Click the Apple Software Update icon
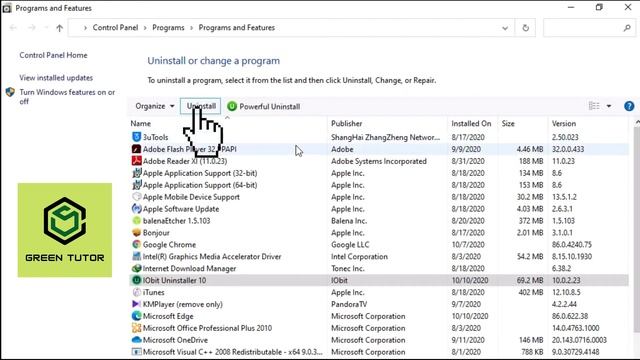 click(136, 209)
